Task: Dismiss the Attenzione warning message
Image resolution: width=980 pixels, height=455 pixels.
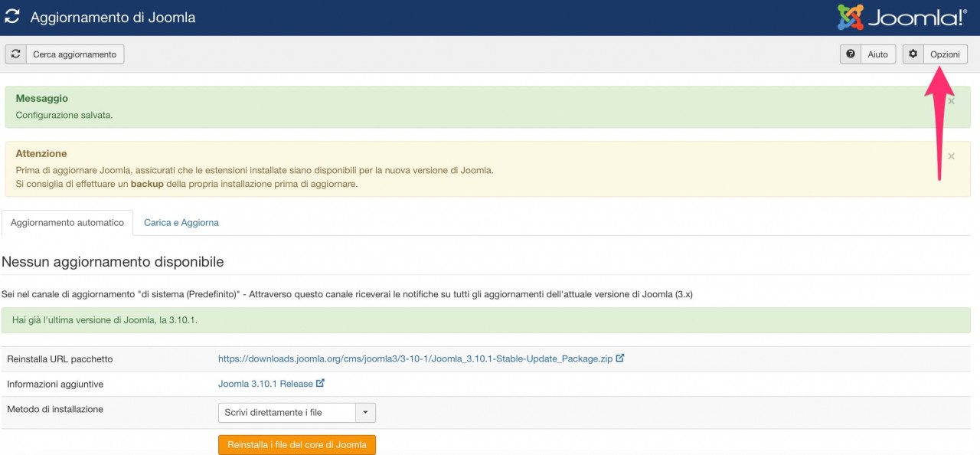Action: 951,156
